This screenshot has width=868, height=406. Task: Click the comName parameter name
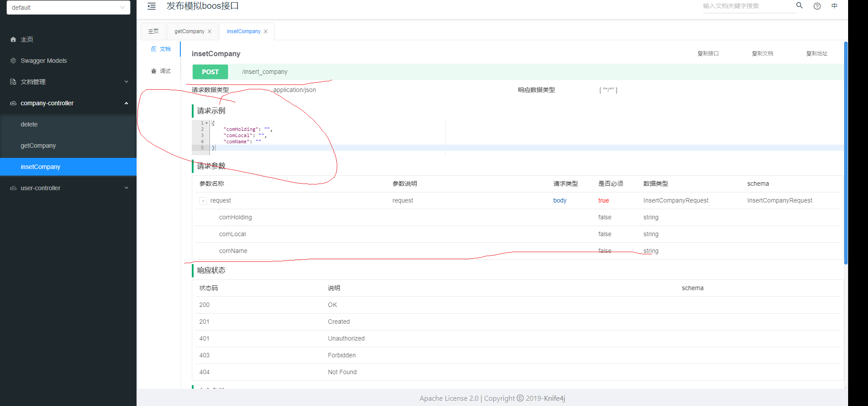(233, 251)
